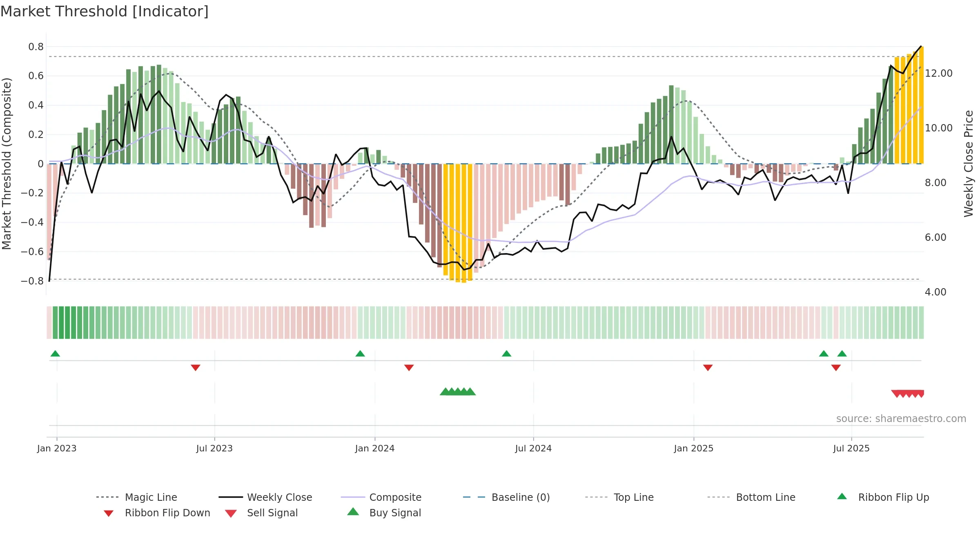This screenshot has height=551, width=980.
Task: Toggle the Bottom Line legend entry
Action: coord(751,497)
